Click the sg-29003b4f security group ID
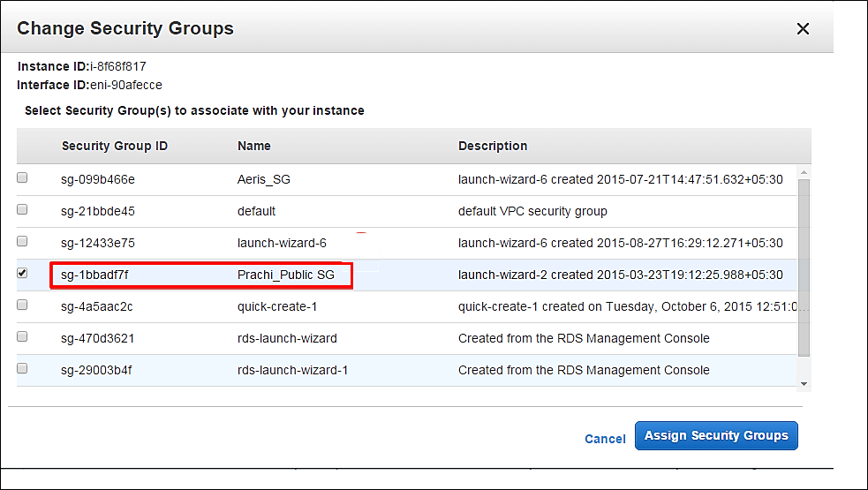868x490 pixels. click(97, 370)
